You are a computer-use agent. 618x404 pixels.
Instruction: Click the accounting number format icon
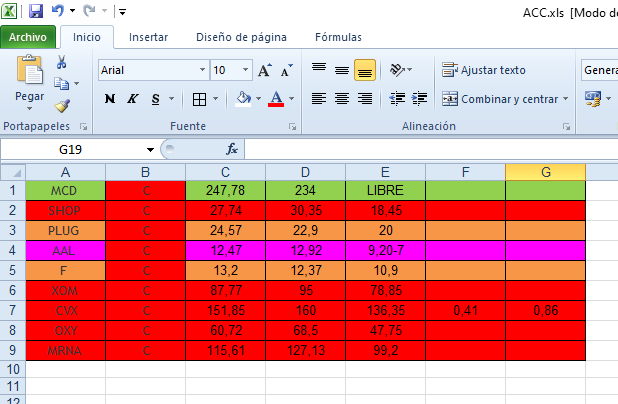593,99
